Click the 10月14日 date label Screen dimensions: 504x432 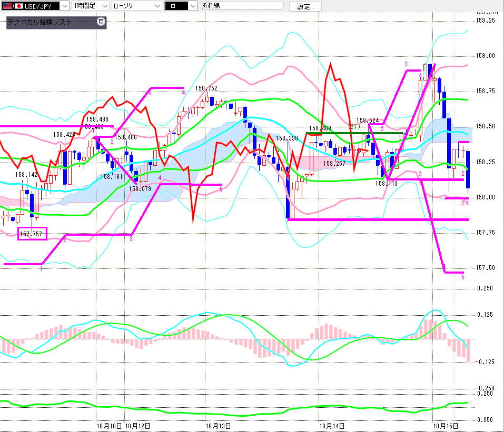332,426
